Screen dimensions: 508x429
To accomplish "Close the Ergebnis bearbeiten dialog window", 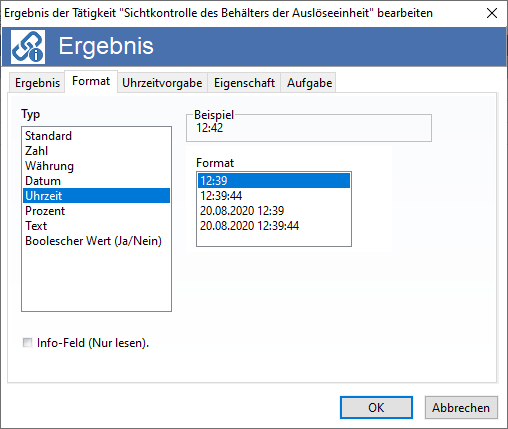I will point(492,13).
